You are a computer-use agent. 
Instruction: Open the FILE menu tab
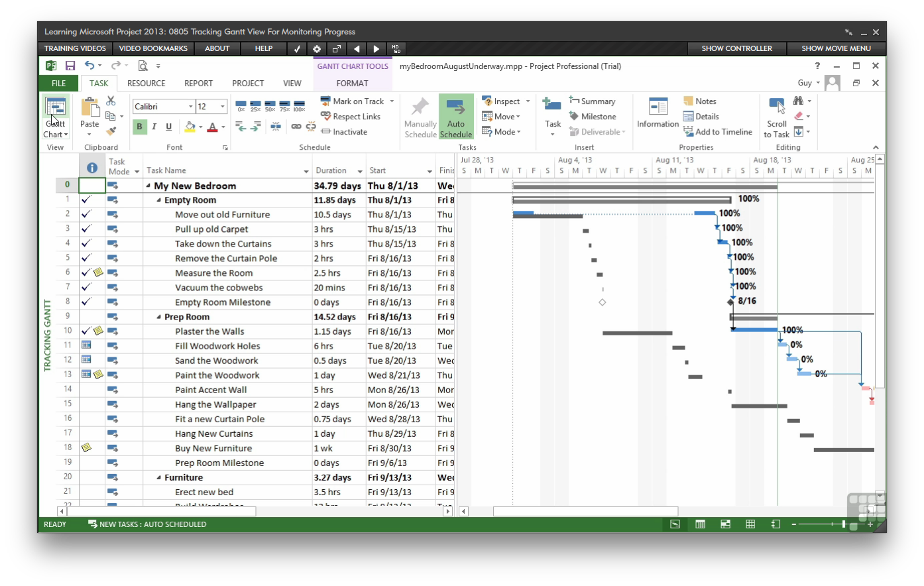(58, 84)
